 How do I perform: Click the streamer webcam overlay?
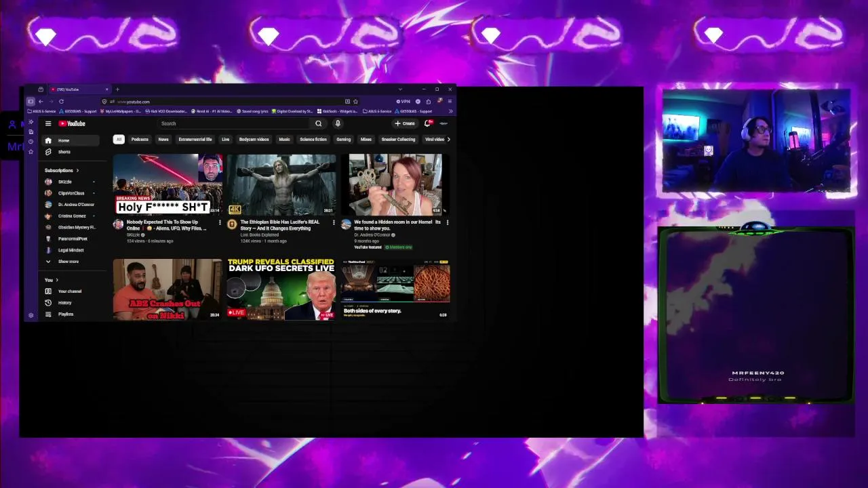pos(756,141)
